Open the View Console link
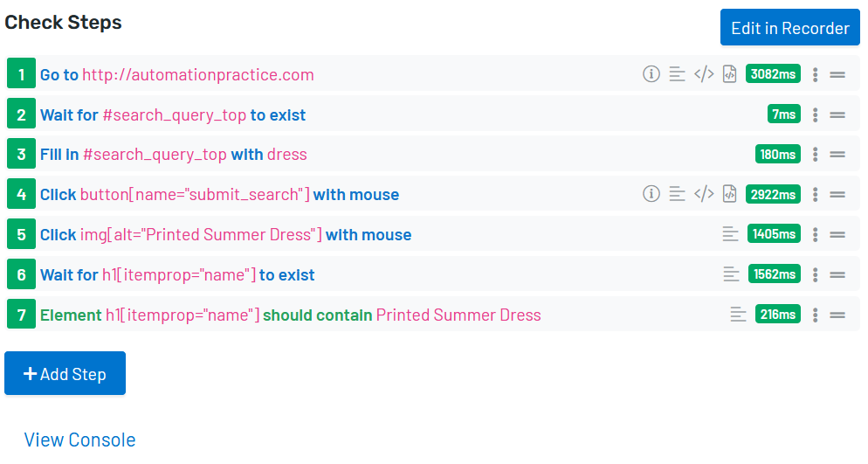The height and width of the screenshot is (464, 868). (79, 440)
